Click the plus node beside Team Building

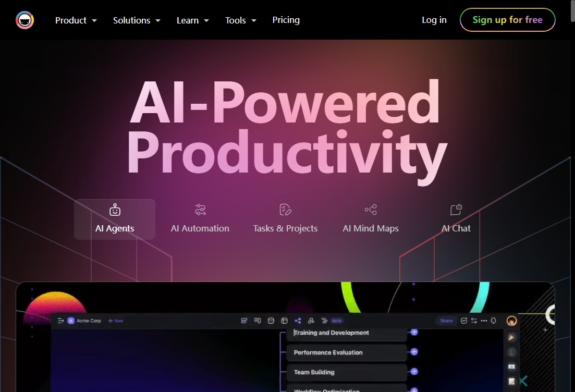(414, 372)
